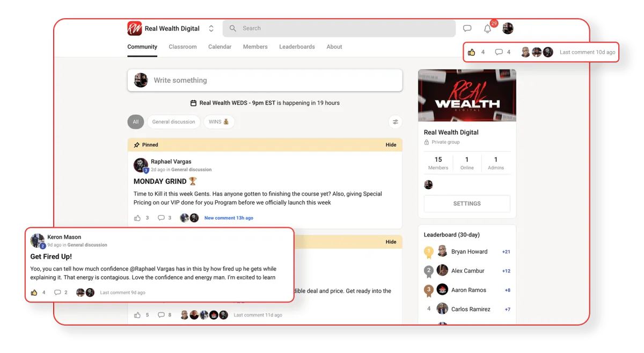Click General discussion under Raphael Vargas
644x353 pixels.
coord(191,169)
